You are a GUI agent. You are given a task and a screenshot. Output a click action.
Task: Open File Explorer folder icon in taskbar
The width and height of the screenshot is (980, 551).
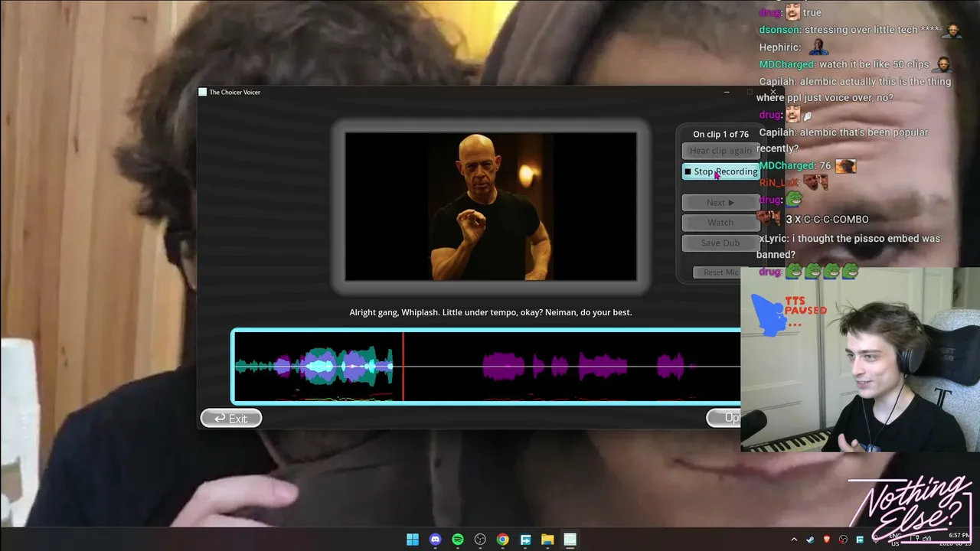point(547,540)
